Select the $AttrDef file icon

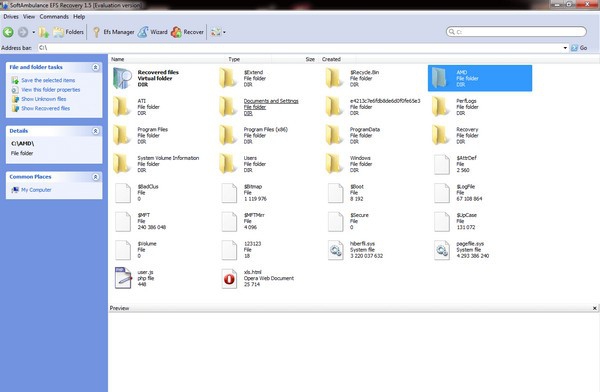(442, 164)
